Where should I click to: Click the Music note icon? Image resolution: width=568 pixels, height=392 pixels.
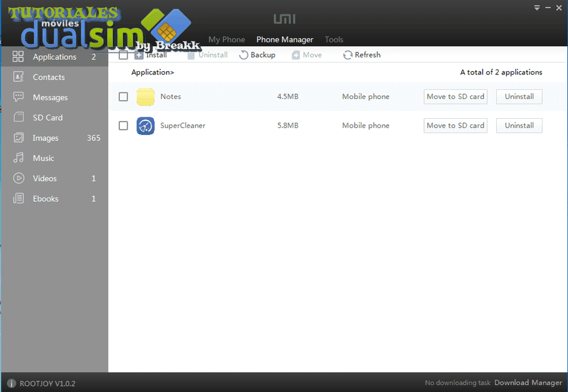point(18,158)
